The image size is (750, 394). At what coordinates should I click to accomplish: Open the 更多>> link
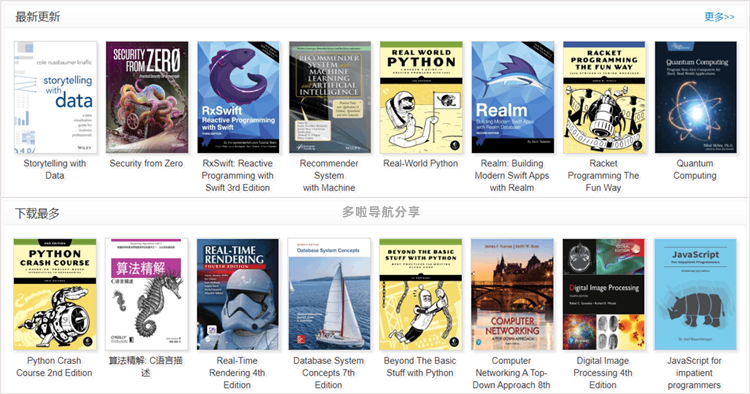(719, 17)
